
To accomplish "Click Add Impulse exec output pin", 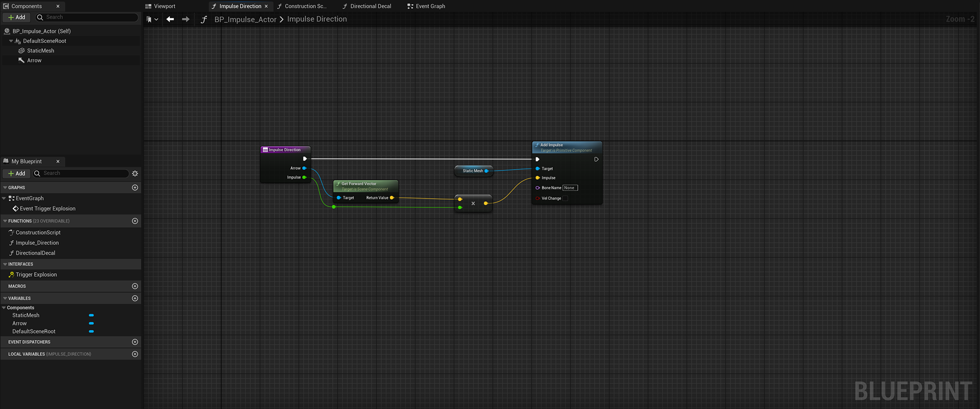I will click(596, 159).
